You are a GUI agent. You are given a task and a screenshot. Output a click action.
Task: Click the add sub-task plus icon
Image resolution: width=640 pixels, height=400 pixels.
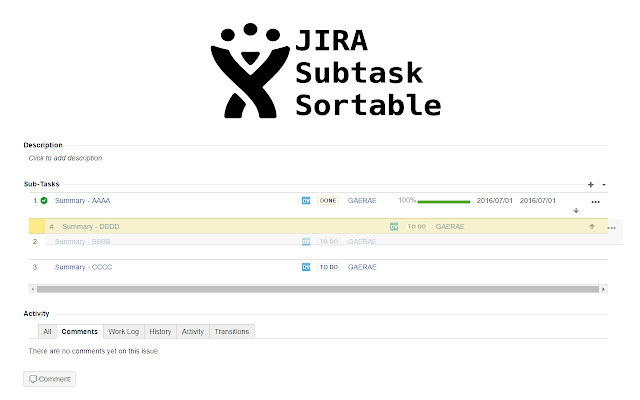point(591,184)
